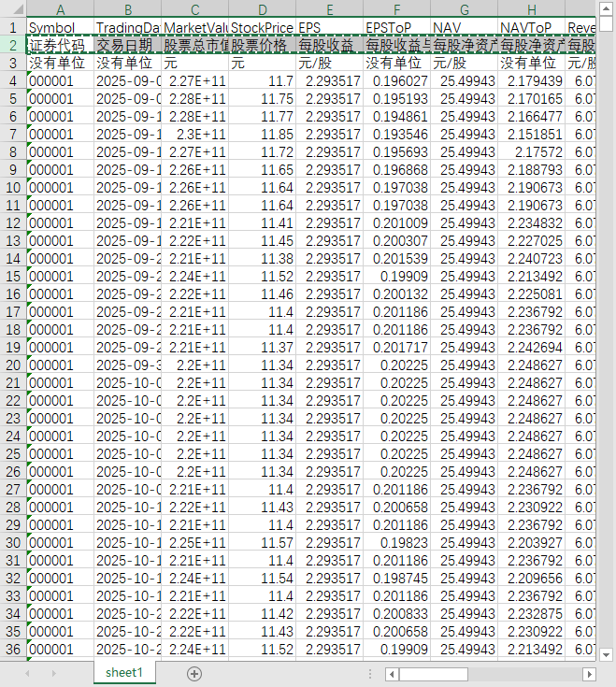The height and width of the screenshot is (687, 616).
Task: Select column F header
Action: 397,8
